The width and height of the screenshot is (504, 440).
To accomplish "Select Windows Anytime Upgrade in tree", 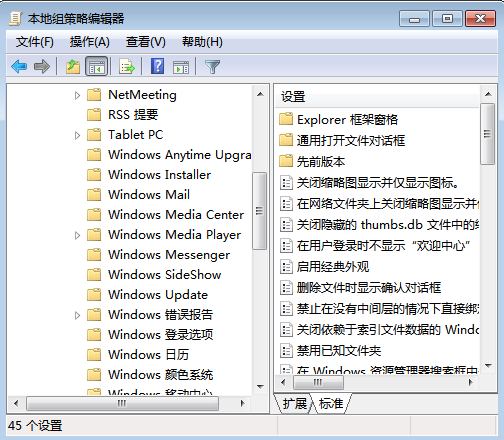I will [180, 155].
